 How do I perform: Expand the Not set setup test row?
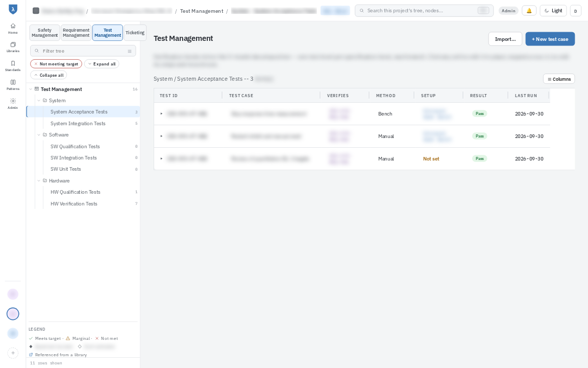(162, 159)
